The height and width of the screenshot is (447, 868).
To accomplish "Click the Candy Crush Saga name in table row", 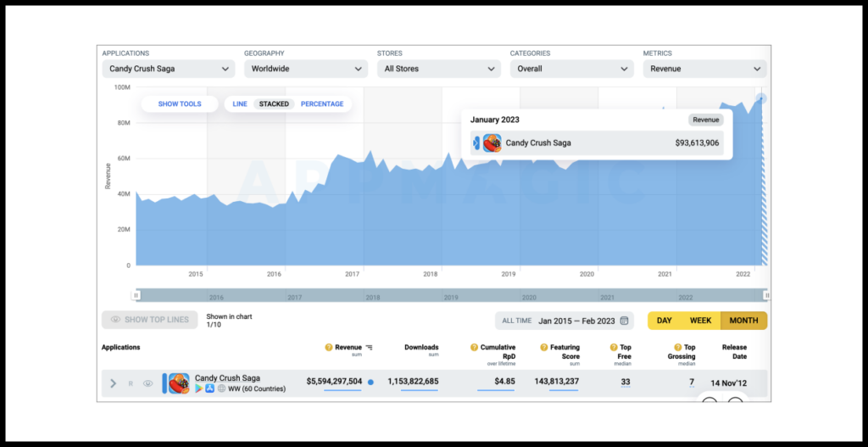I will (227, 378).
